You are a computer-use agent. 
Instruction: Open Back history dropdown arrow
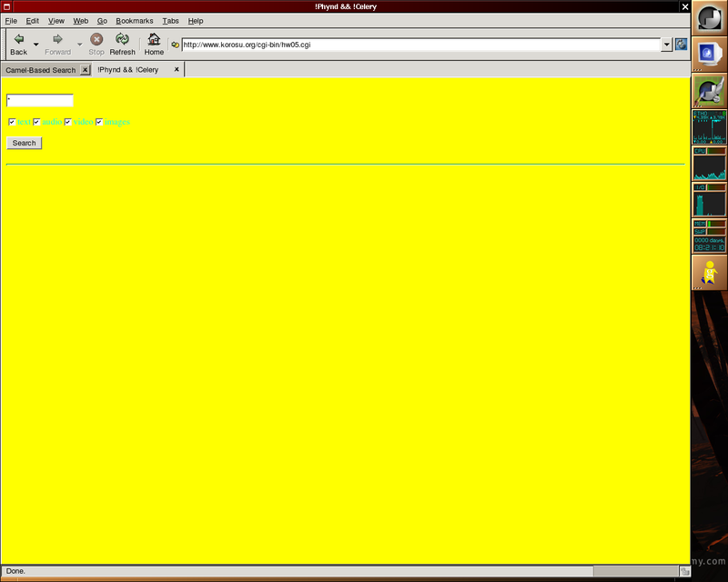pos(35,44)
